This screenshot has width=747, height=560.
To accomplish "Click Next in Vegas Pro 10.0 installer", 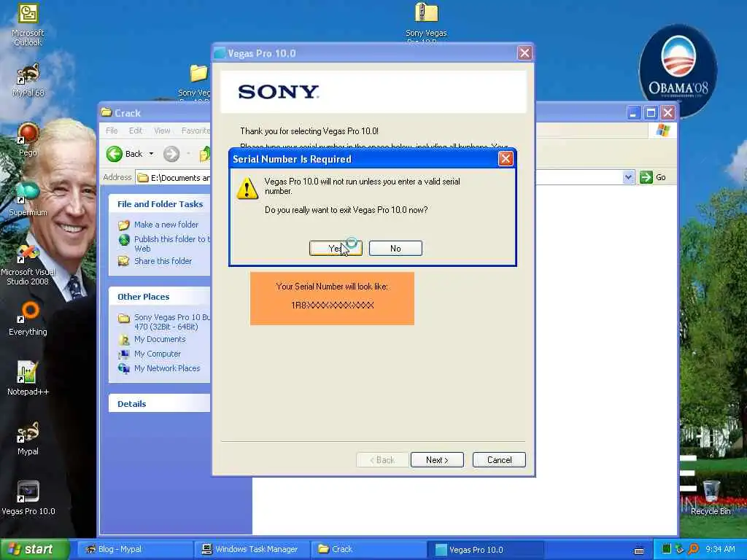I will [x=437, y=460].
